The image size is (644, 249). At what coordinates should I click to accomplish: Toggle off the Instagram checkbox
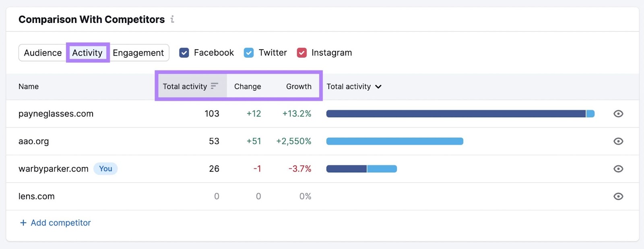tap(301, 52)
